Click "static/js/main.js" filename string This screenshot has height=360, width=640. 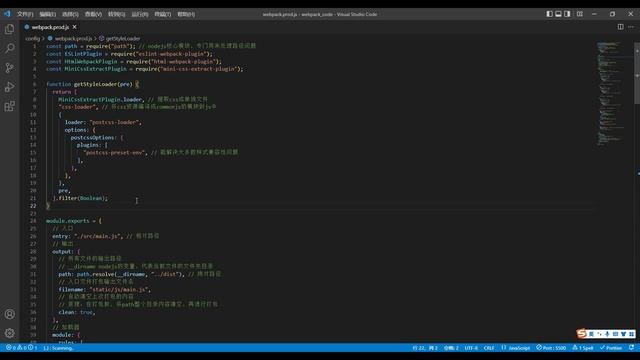point(120,289)
